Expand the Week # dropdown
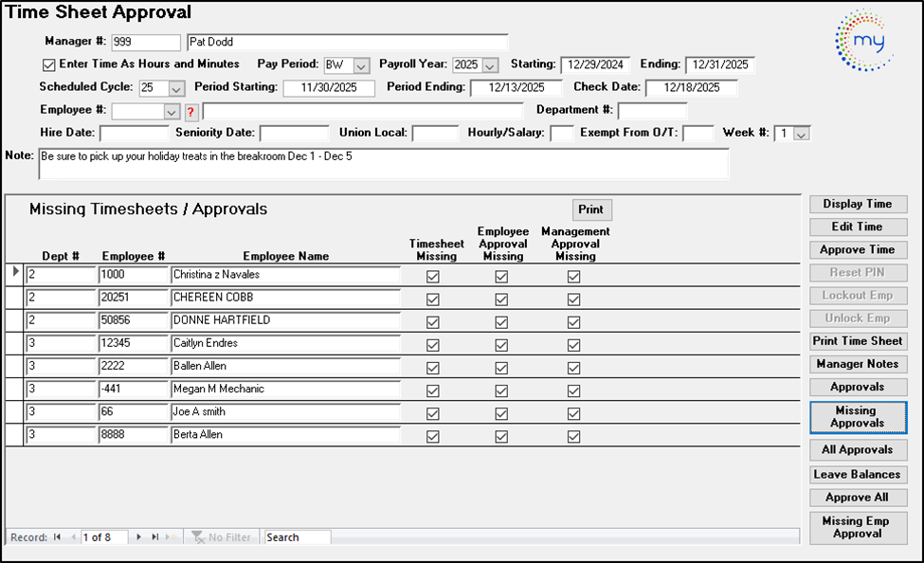 [x=801, y=135]
